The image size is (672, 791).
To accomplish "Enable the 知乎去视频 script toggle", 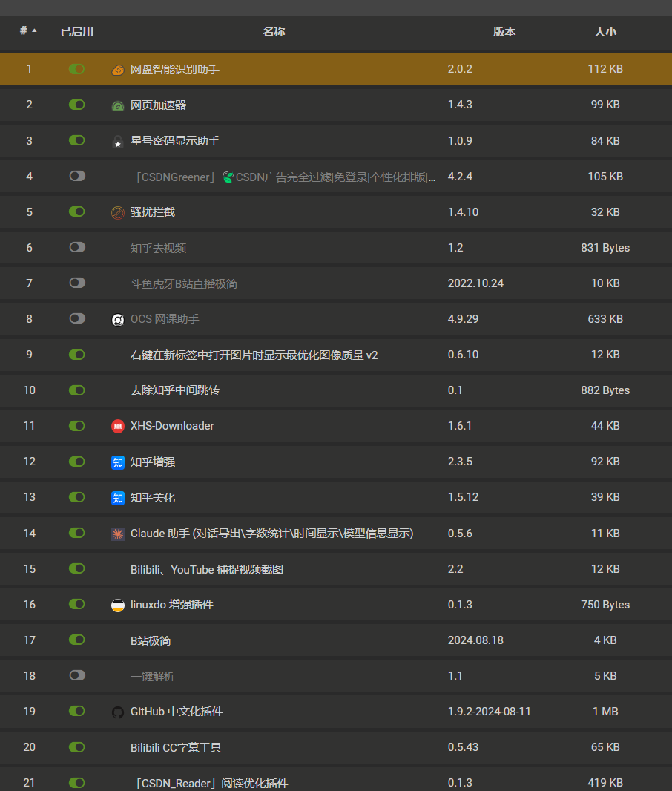I will (x=77, y=247).
